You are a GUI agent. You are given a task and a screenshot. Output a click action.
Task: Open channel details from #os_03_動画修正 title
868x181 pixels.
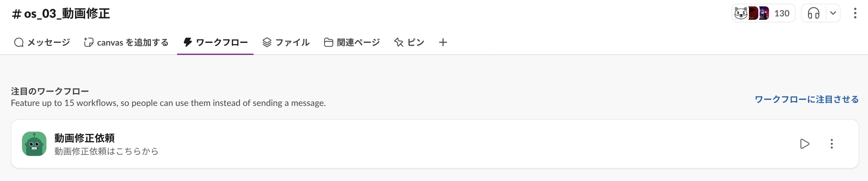61,14
